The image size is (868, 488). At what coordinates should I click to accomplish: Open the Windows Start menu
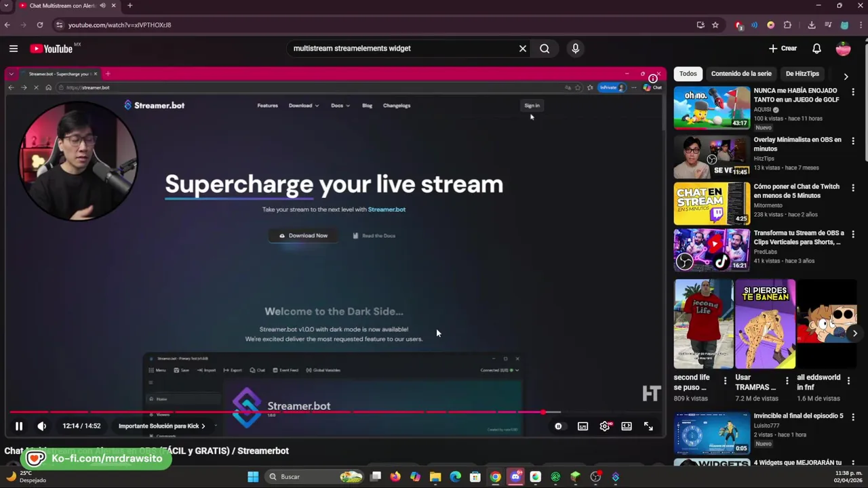(253, 477)
